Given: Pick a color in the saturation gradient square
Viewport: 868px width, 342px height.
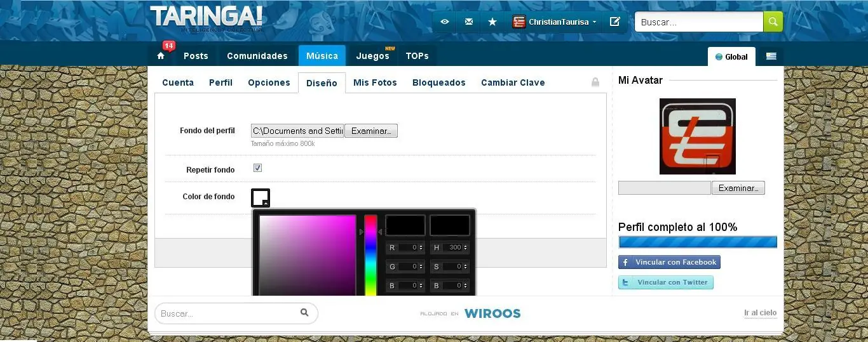Looking at the screenshot, I should click(x=308, y=255).
